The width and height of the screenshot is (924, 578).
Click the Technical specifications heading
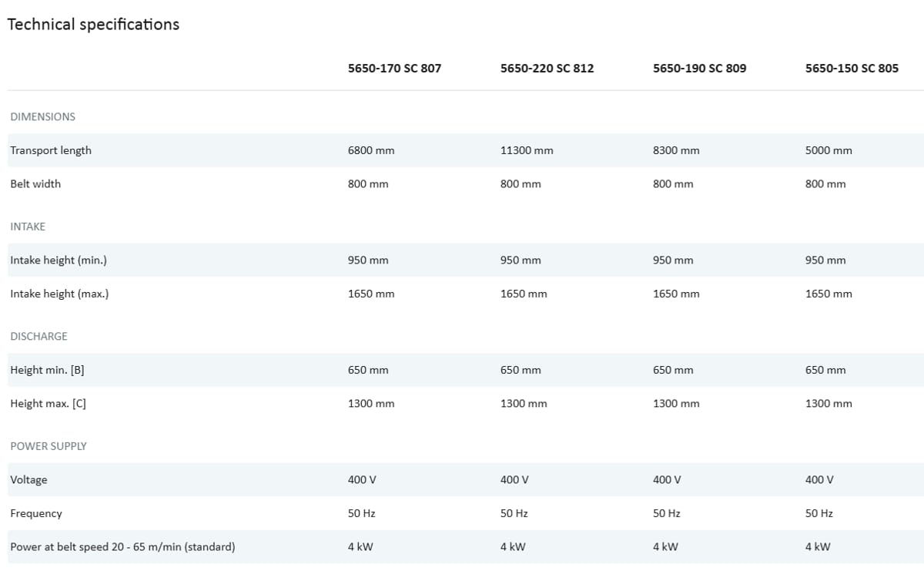[93, 25]
